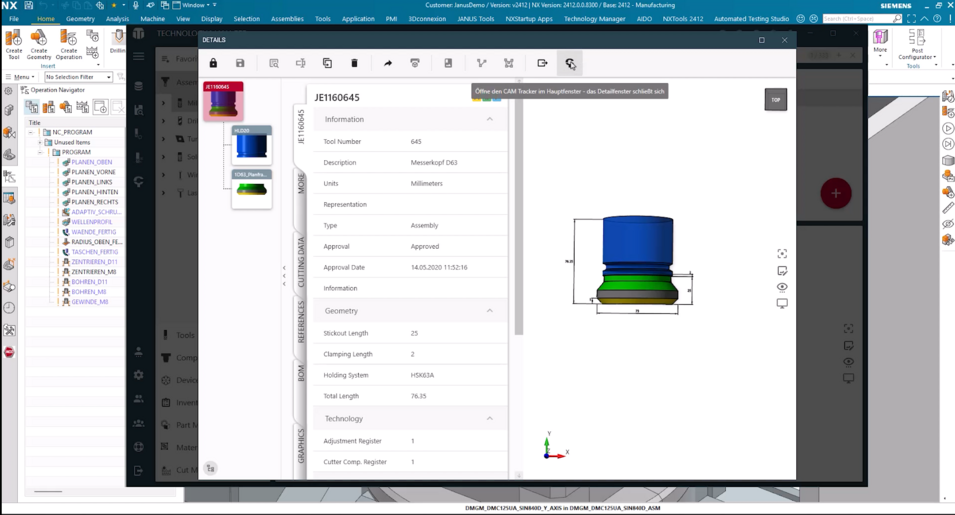Click the trash delete icon in Details
The image size is (955, 515).
[354, 63]
